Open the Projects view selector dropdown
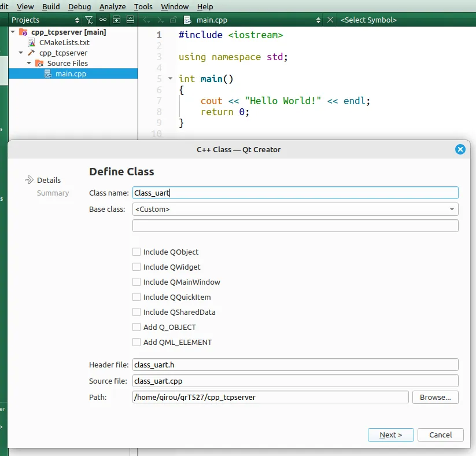 pyautogui.click(x=45, y=20)
